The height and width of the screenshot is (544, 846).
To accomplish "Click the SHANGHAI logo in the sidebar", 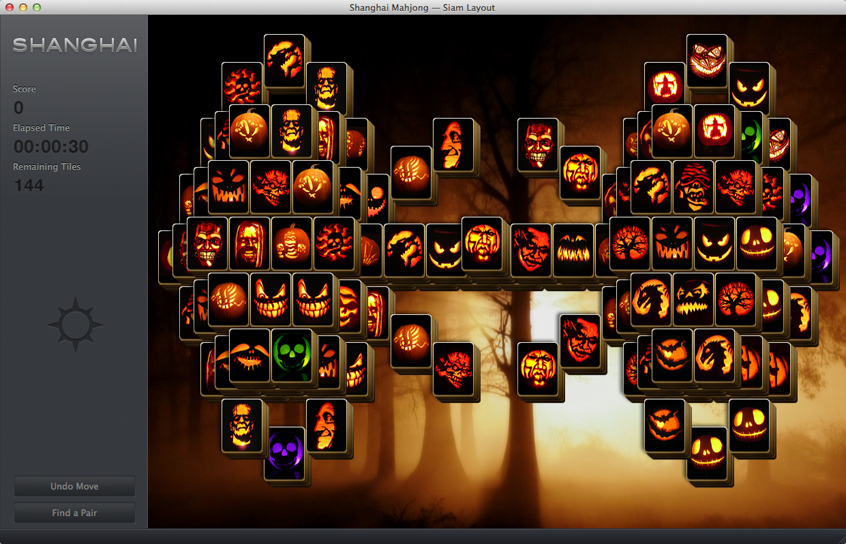I will [x=75, y=45].
